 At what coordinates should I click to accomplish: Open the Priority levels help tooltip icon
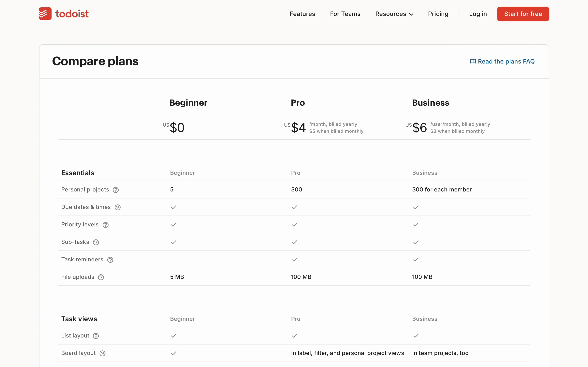pos(105,225)
